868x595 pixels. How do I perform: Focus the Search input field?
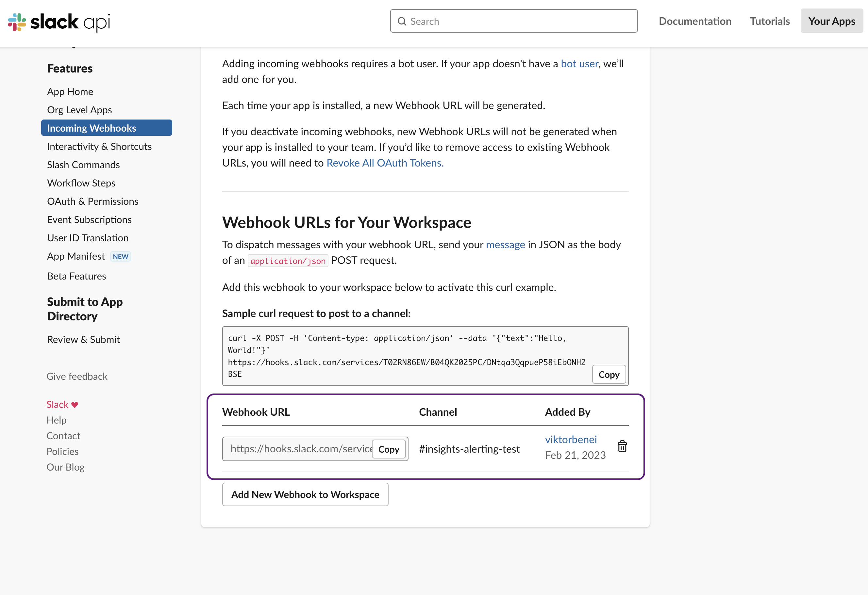[x=514, y=21]
